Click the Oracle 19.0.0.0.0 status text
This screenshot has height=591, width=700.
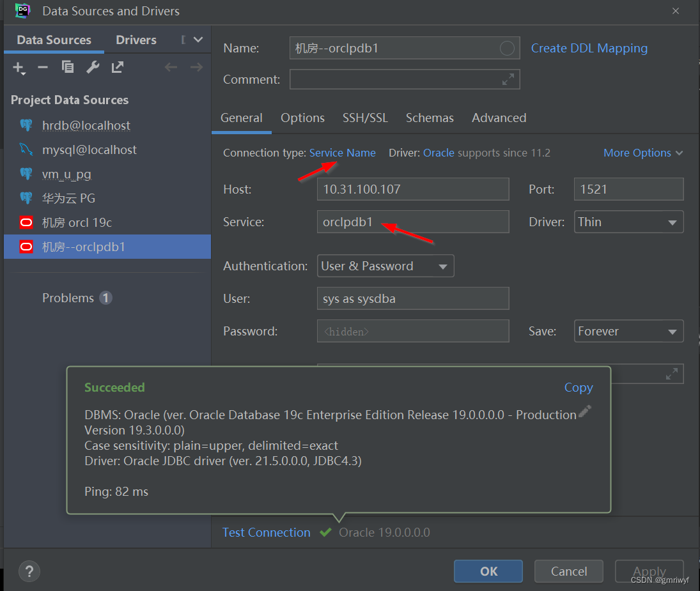coord(384,533)
